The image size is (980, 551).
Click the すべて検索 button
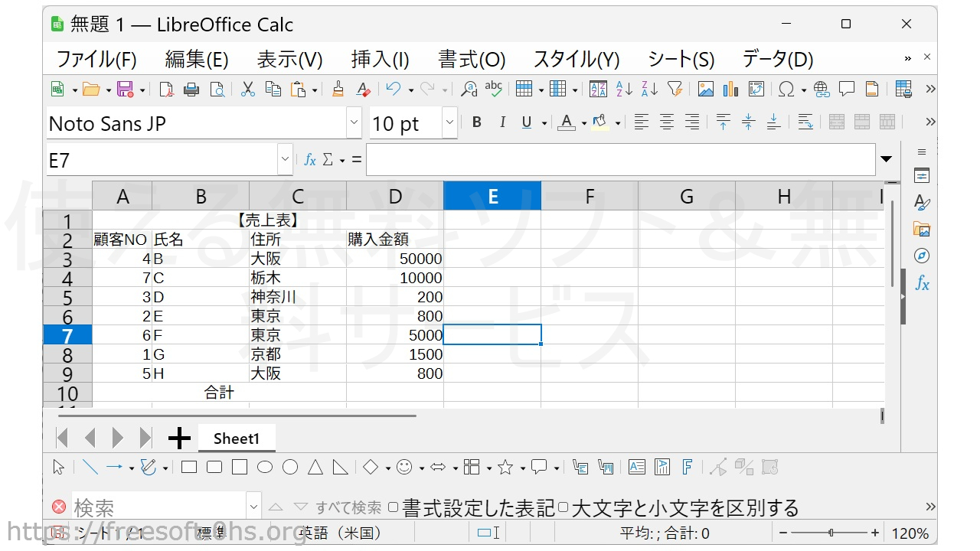(348, 507)
